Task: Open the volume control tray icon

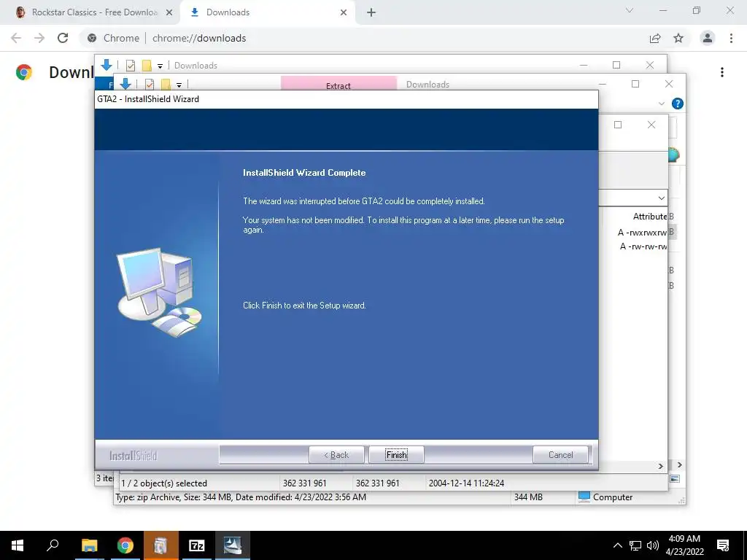Action: pos(653,545)
